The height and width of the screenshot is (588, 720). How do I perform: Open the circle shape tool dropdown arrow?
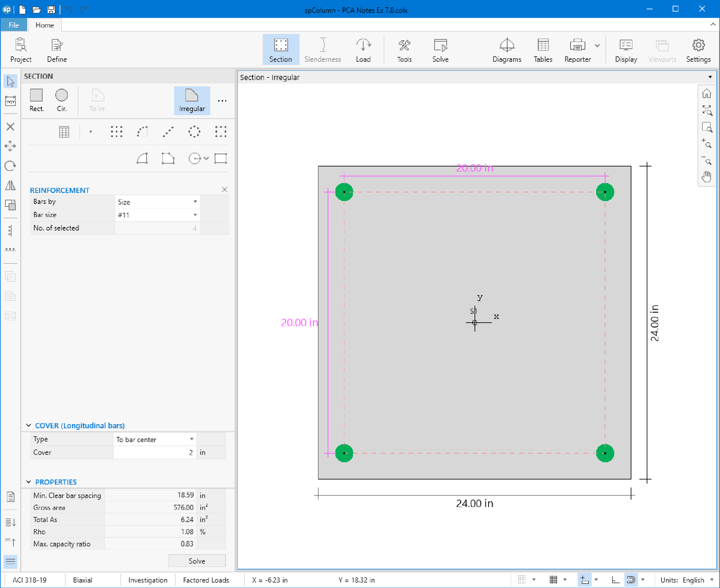[206, 158]
